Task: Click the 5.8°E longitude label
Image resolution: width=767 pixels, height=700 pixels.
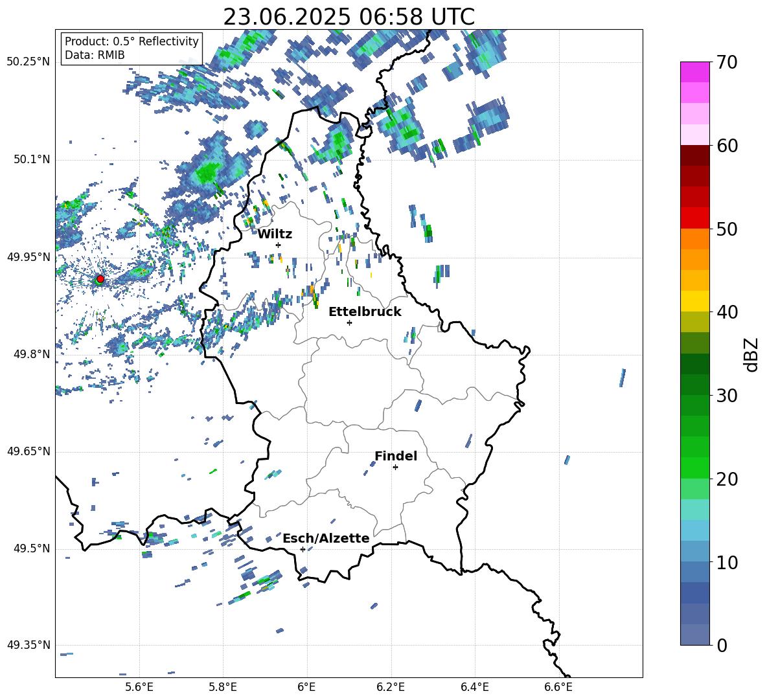Action: pyautogui.click(x=223, y=687)
